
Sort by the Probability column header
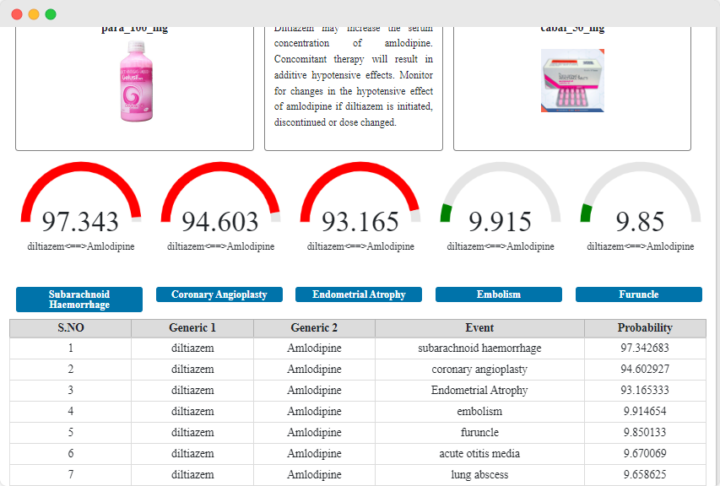pyautogui.click(x=645, y=328)
